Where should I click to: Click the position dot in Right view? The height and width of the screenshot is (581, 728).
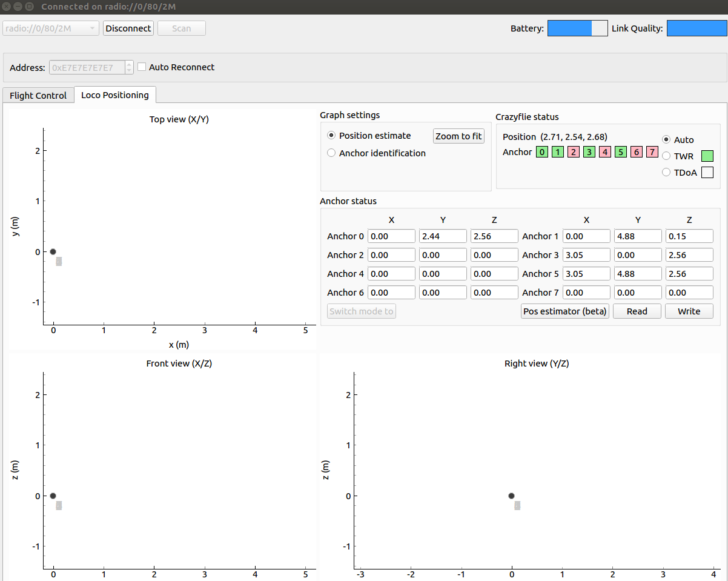point(511,496)
